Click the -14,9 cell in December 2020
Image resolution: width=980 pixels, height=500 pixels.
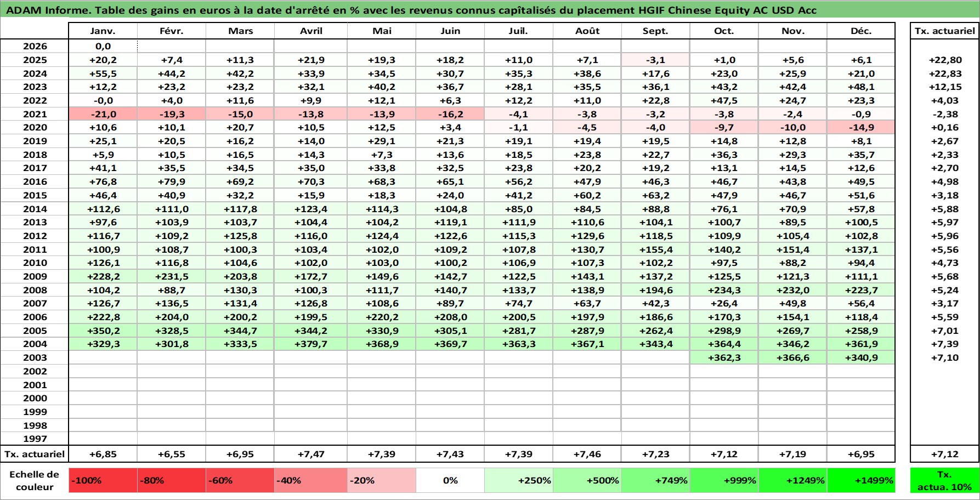coord(861,127)
